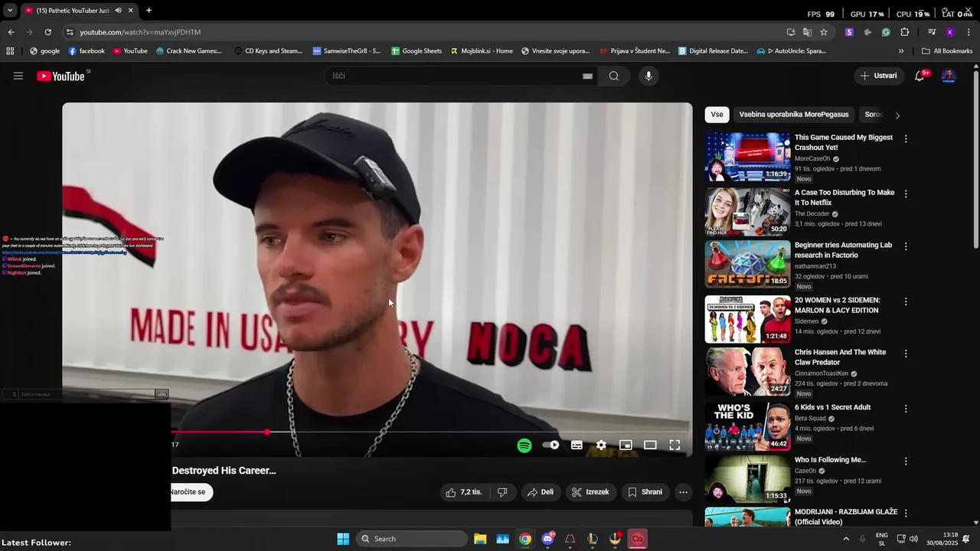The image size is (980, 551).
Task: Open All Bookmarks folder
Action: [x=947, y=51]
